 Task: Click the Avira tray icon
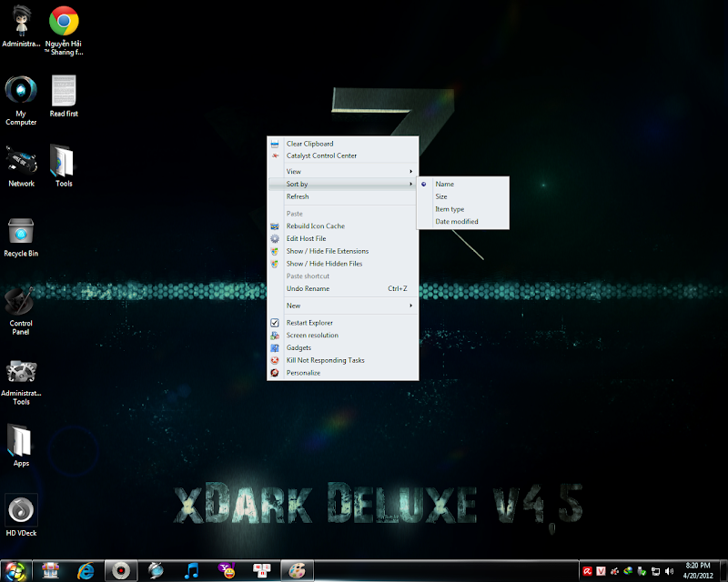pos(587,571)
